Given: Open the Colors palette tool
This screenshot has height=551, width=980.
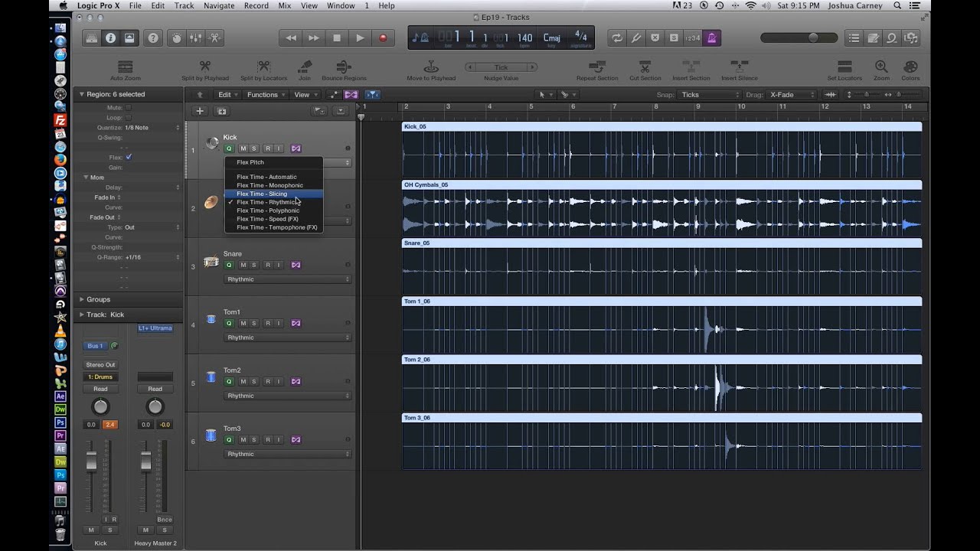Looking at the screenshot, I should click(x=910, y=70).
